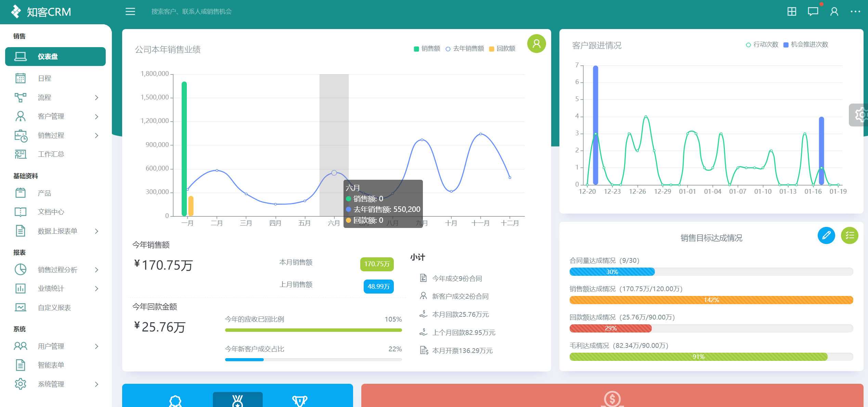This screenshot has height=407, width=868.
Task: Open the gear settings tab on right edge
Action: coord(859,115)
